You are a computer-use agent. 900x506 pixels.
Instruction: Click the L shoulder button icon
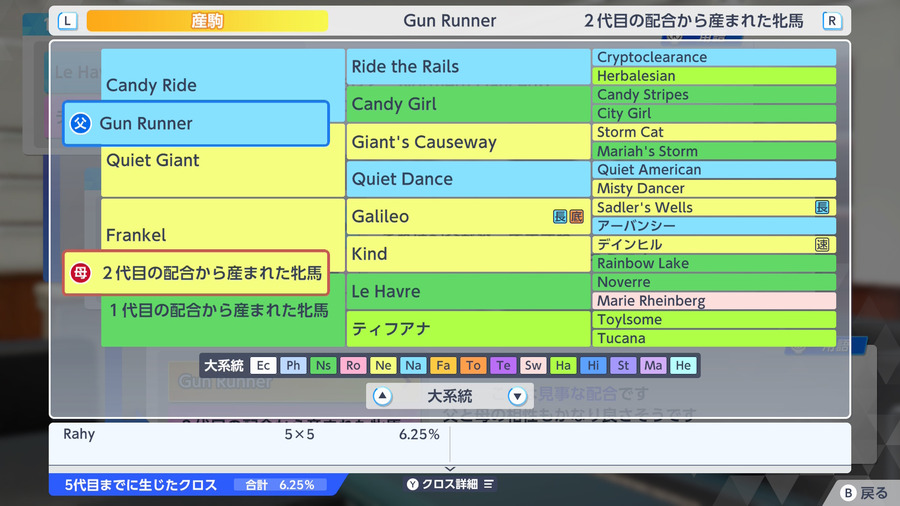click(68, 21)
